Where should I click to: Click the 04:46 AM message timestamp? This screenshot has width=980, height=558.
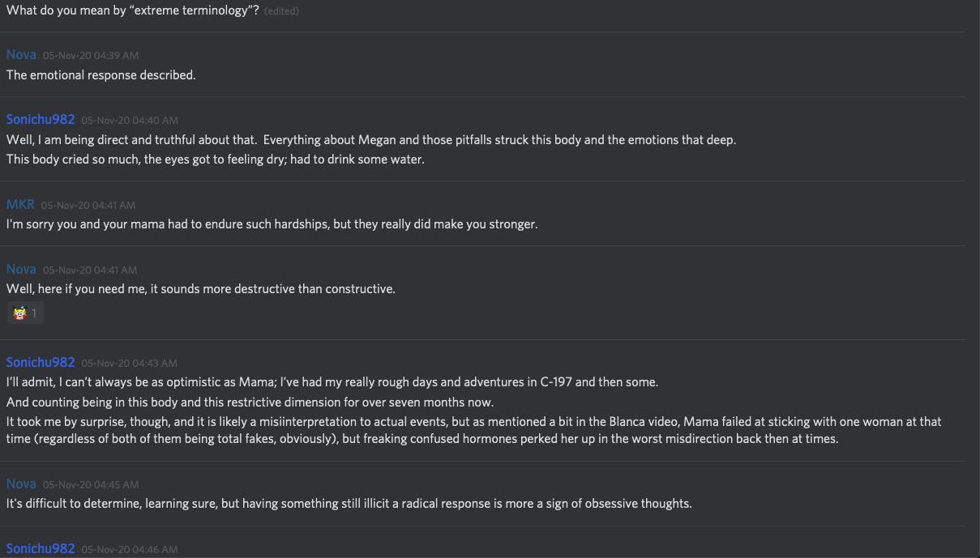(x=130, y=549)
